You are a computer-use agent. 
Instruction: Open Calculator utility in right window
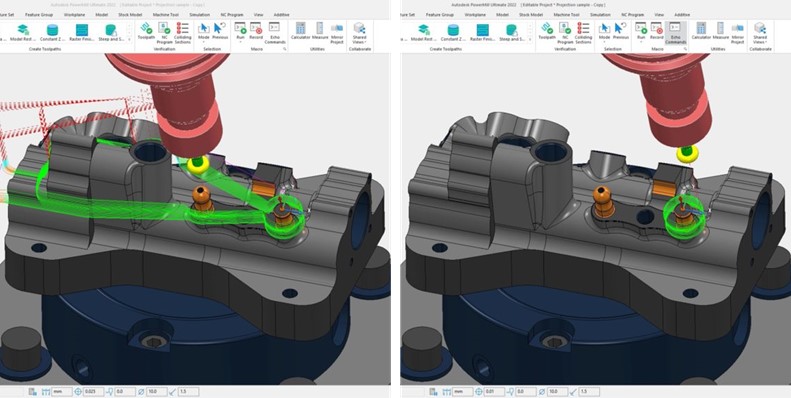point(701,31)
